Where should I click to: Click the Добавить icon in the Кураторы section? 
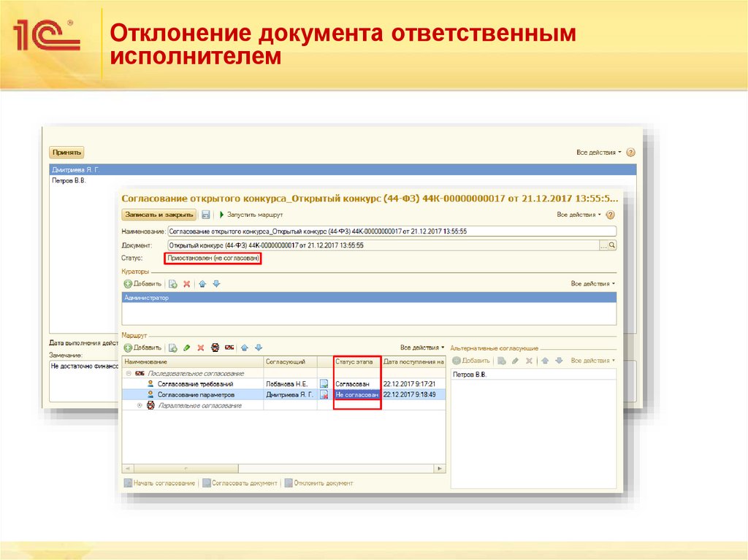(129, 283)
